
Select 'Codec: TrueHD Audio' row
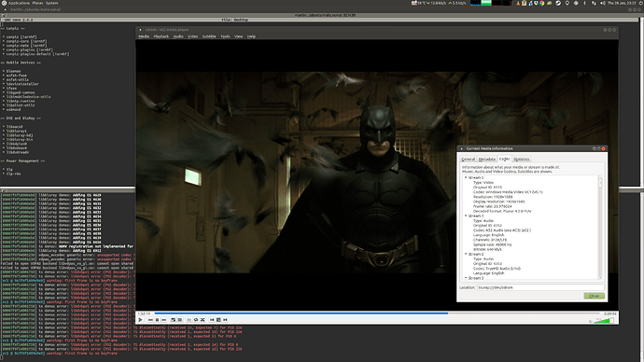[497, 269]
